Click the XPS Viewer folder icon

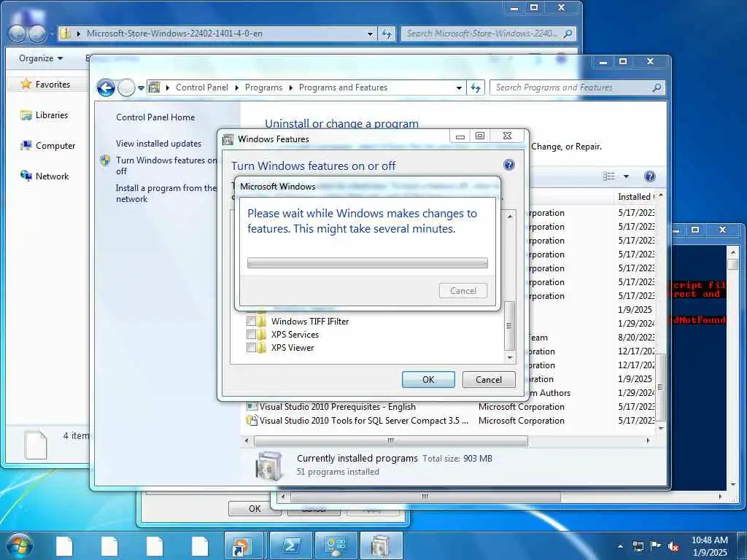262,348
